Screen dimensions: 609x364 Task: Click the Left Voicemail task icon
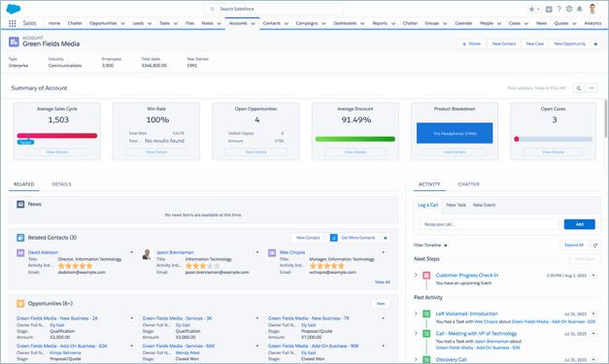[426, 314]
